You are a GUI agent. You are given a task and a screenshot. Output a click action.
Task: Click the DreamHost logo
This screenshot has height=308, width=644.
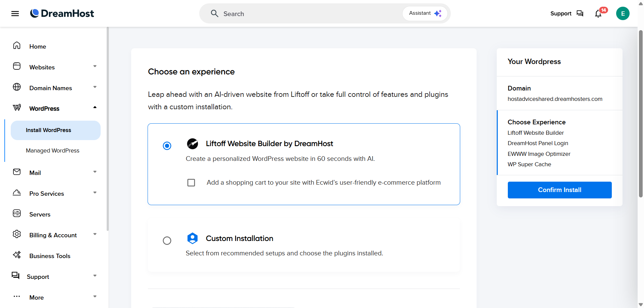pos(62,13)
